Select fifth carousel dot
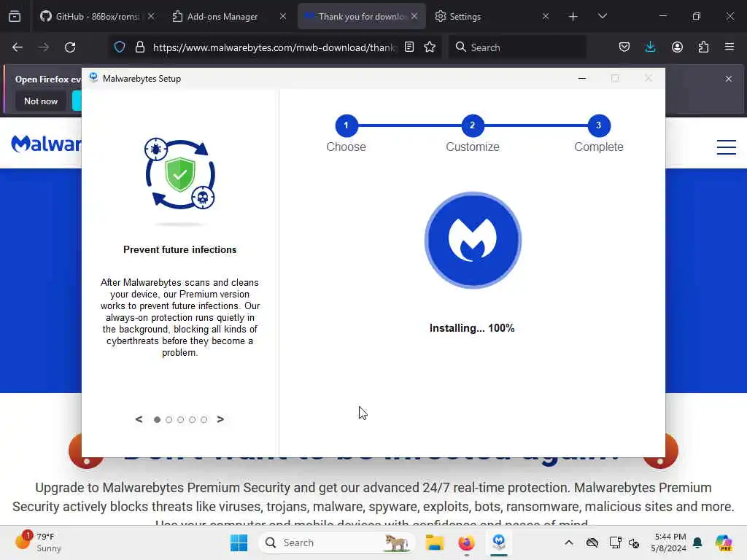 click(x=204, y=419)
